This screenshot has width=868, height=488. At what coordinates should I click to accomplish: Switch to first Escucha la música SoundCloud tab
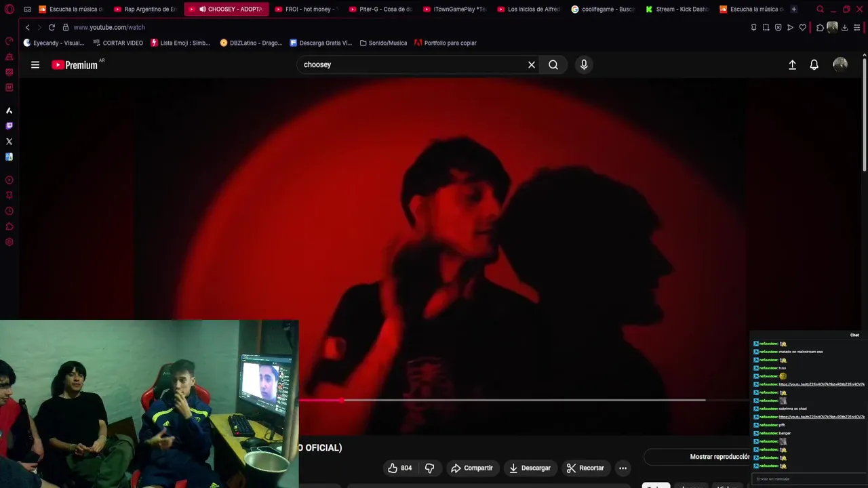point(71,9)
